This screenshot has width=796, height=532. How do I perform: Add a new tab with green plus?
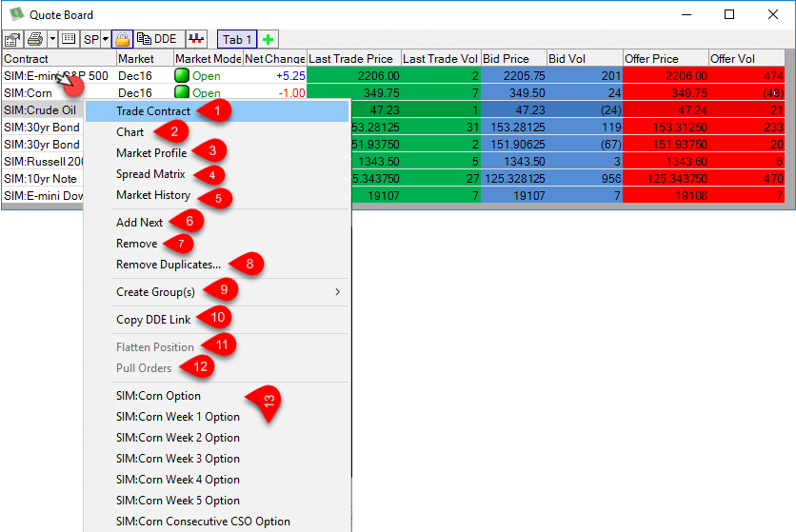click(269, 40)
